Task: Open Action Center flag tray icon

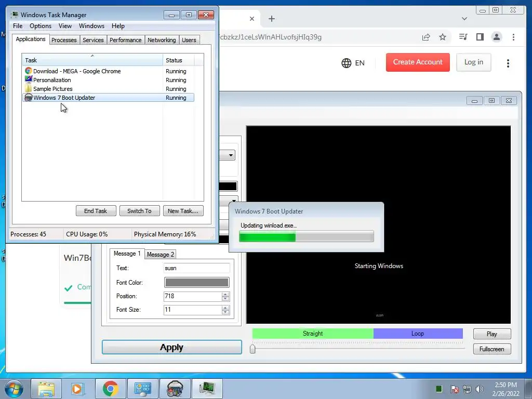Action: pyautogui.click(x=455, y=389)
